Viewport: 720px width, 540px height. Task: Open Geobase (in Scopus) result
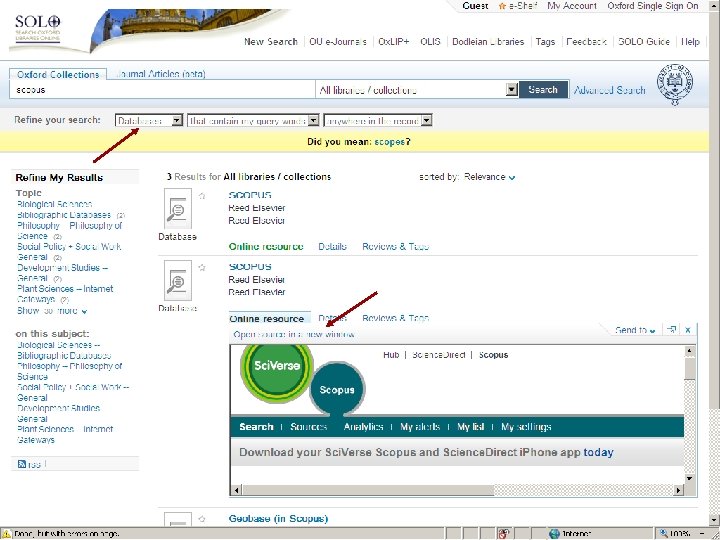278,519
